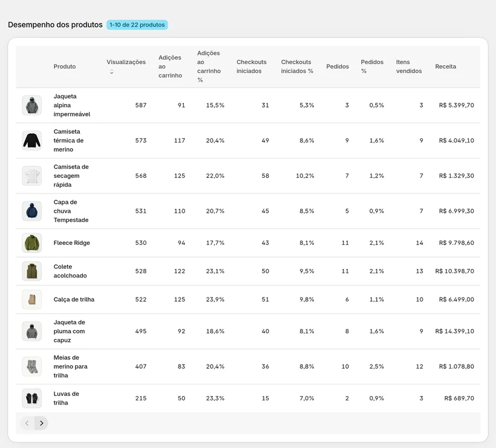Click the 587 views value

click(x=141, y=105)
